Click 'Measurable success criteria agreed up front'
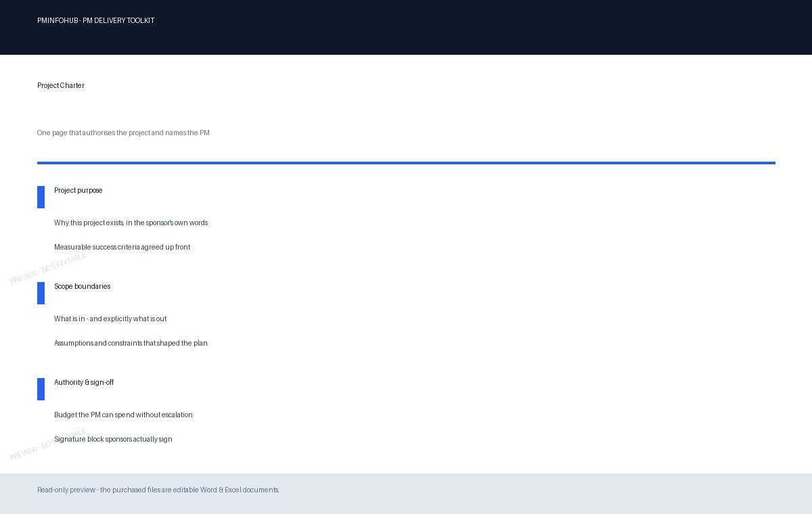 pyautogui.click(x=122, y=247)
